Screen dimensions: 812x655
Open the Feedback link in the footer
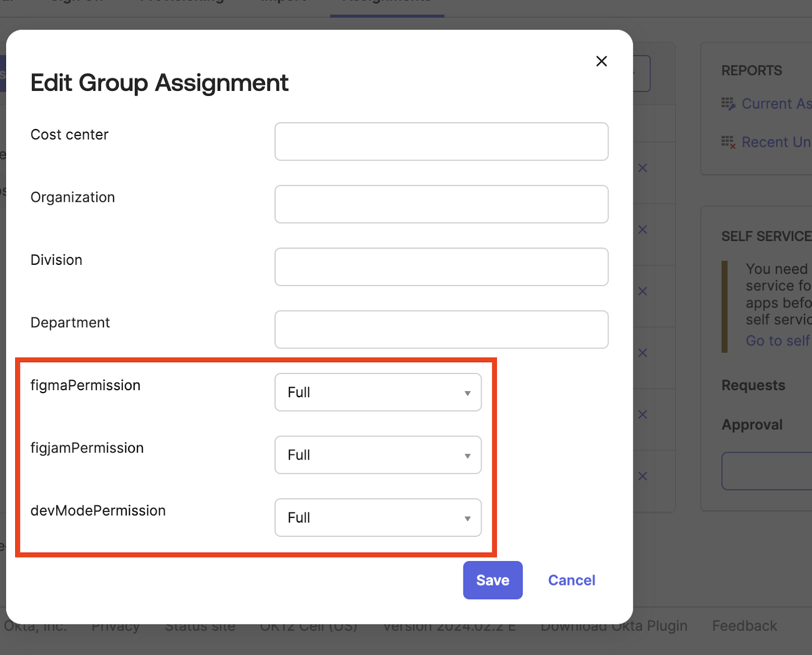(x=744, y=626)
